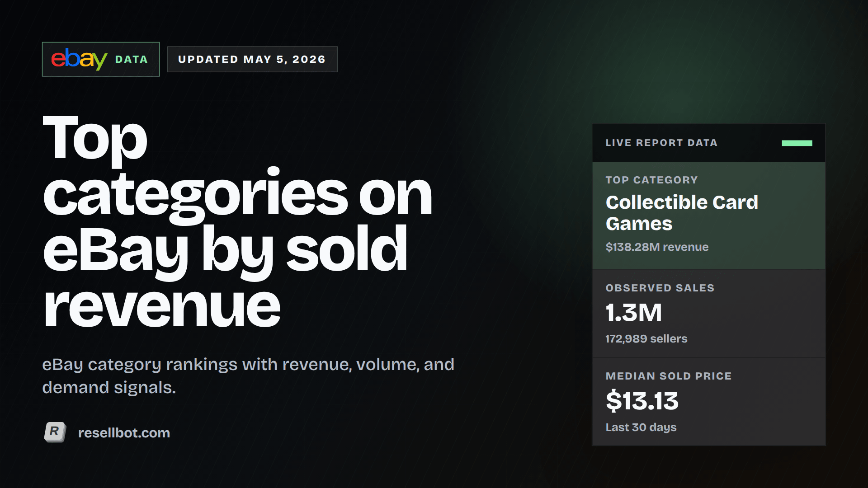Click the Last 30 days text
Screen dimensions: 868x488
click(x=641, y=427)
